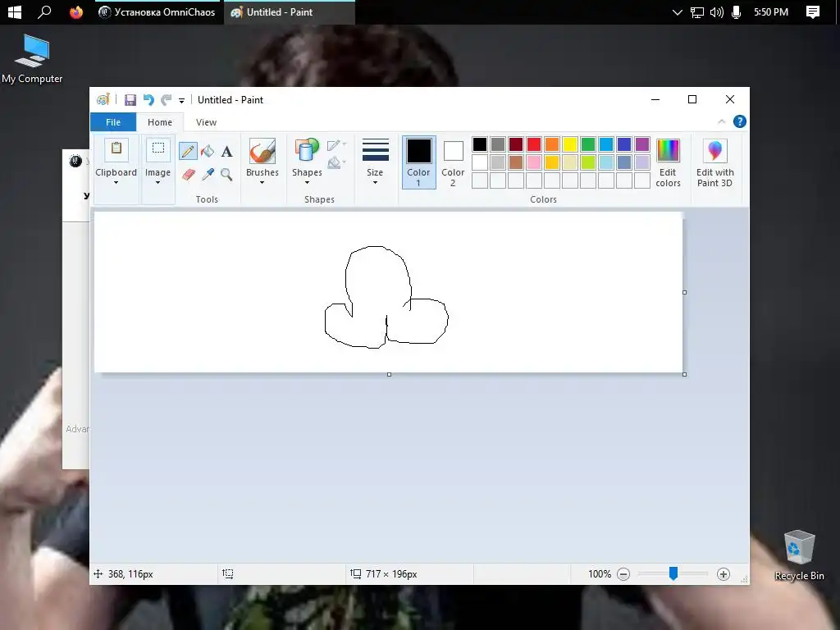Show hidden system tray icons
This screenshot has width=840, height=630.
[x=677, y=11]
